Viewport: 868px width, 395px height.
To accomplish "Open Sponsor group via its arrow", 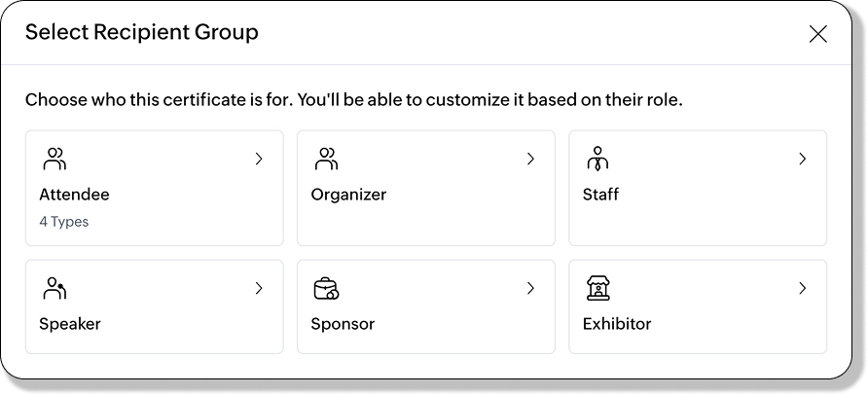I will (x=530, y=288).
